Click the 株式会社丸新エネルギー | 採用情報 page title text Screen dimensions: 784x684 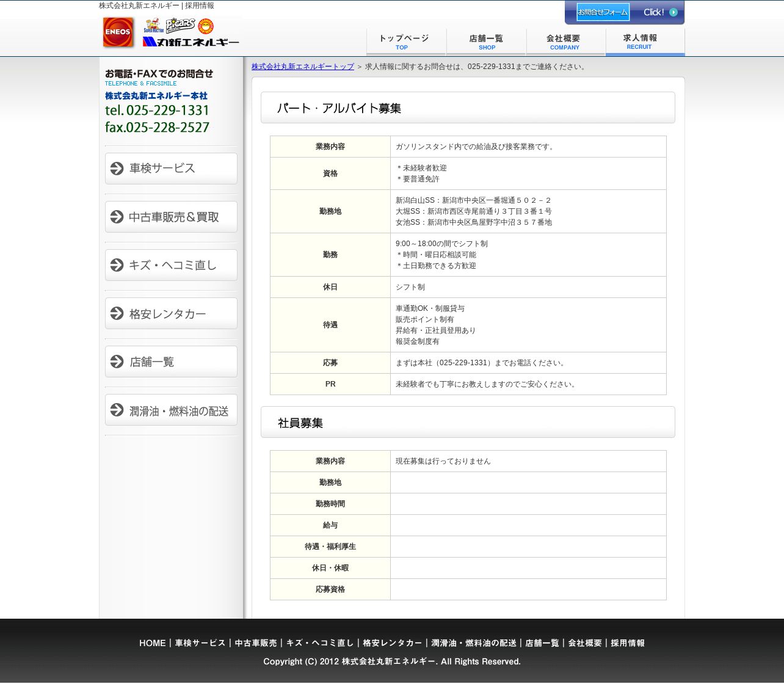click(x=157, y=5)
